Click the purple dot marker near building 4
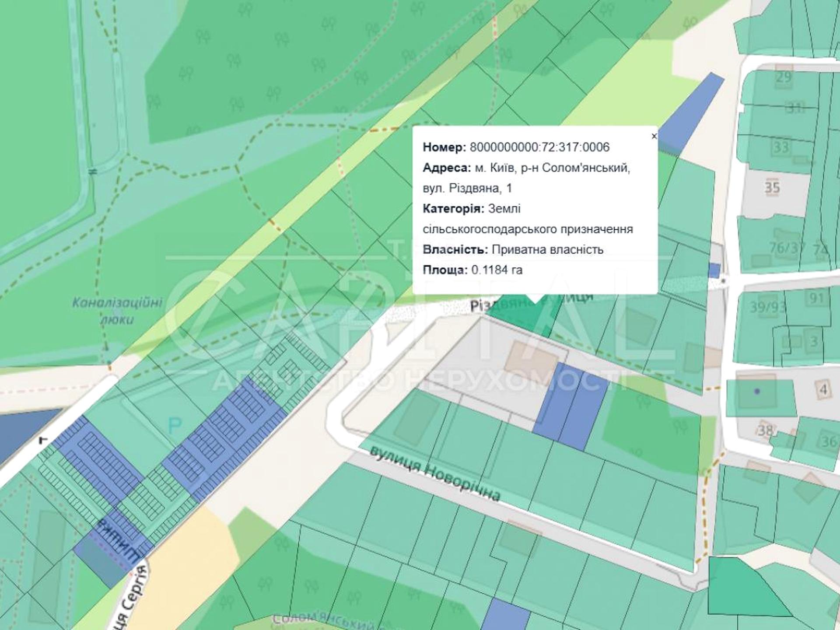The height and width of the screenshot is (630, 840). click(x=757, y=391)
